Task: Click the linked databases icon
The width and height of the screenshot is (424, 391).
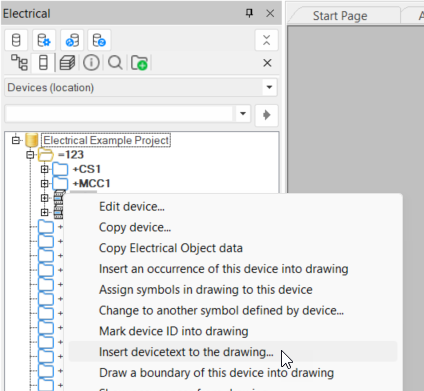Action: (72, 40)
